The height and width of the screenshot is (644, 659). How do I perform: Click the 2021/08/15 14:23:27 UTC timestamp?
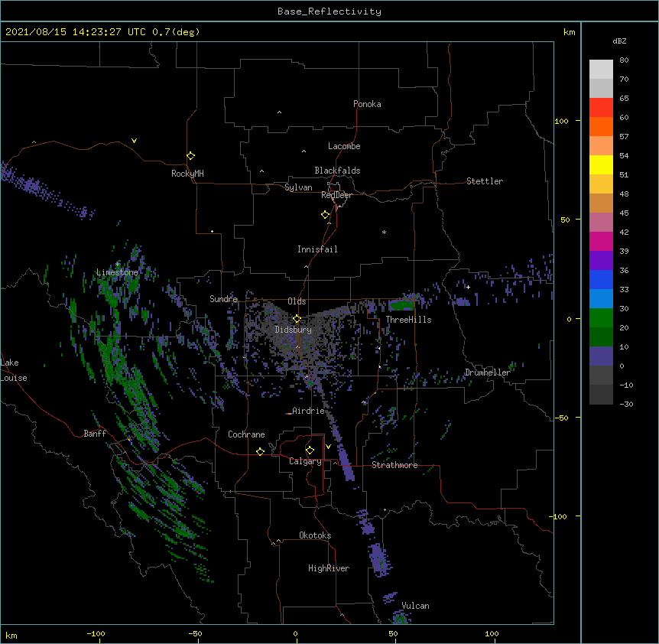pos(76,32)
